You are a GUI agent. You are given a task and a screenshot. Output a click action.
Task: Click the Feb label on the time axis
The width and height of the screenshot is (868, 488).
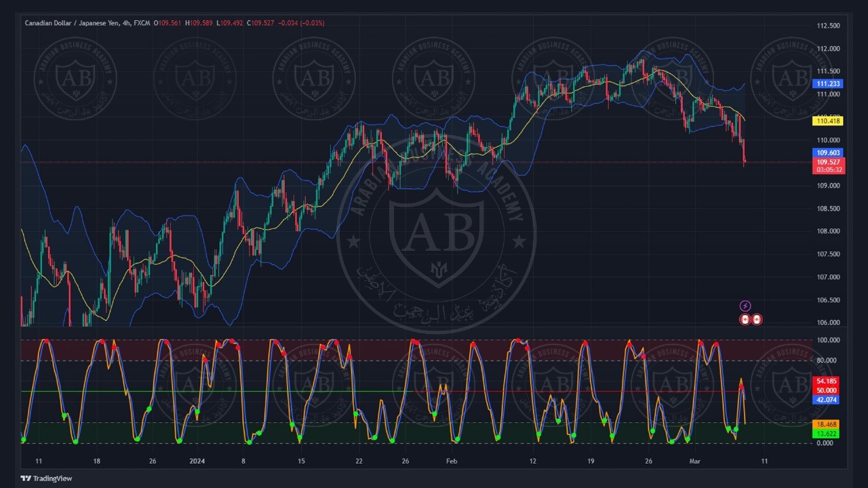(452, 462)
